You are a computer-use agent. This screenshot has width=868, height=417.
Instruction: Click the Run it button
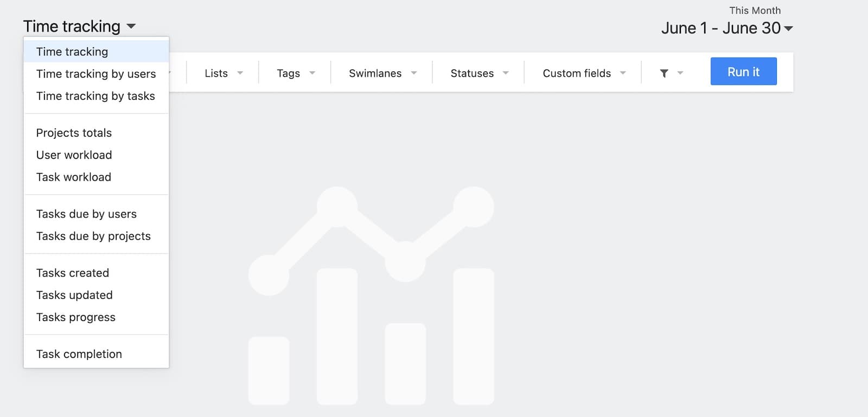[743, 72]
